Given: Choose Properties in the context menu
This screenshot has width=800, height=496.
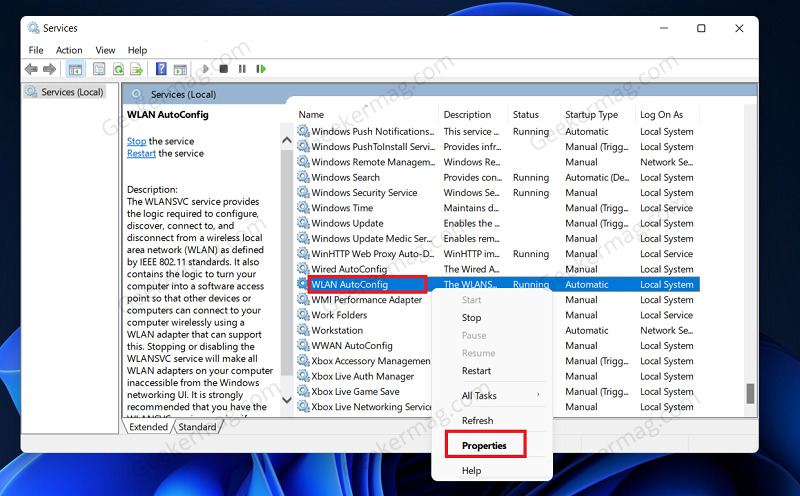Looking at the screenshot, I should coord(484,445).
